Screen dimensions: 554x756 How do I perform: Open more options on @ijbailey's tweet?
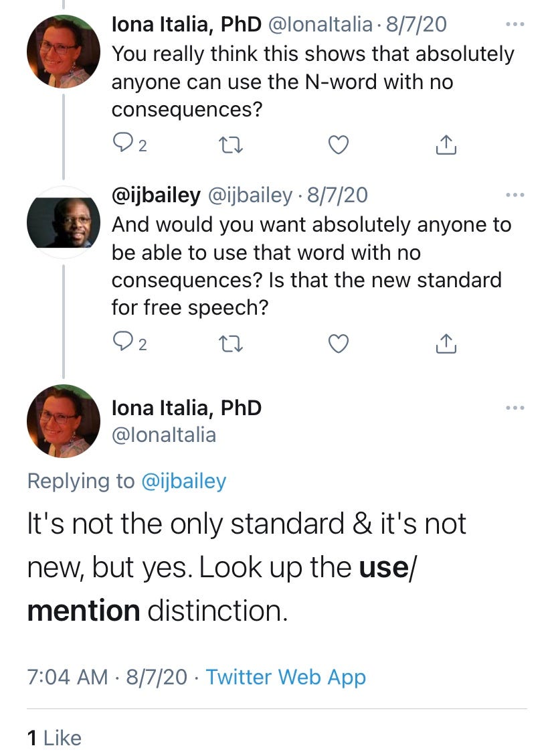(515, 195)
